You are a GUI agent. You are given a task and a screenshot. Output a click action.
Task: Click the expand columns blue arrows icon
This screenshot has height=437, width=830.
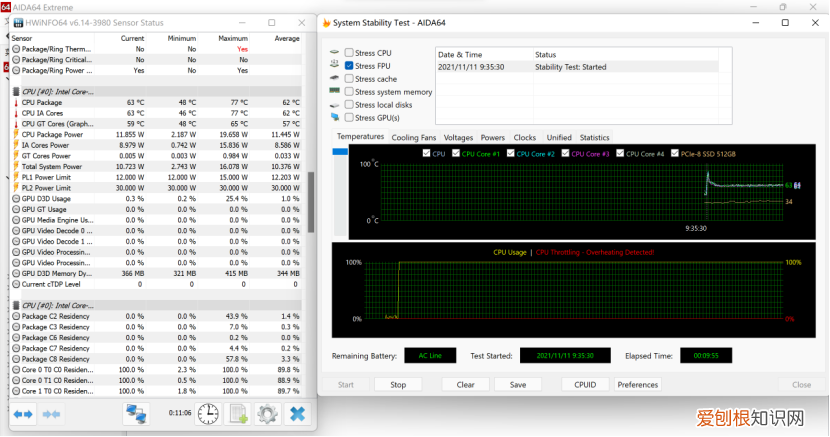pos(23,414)
